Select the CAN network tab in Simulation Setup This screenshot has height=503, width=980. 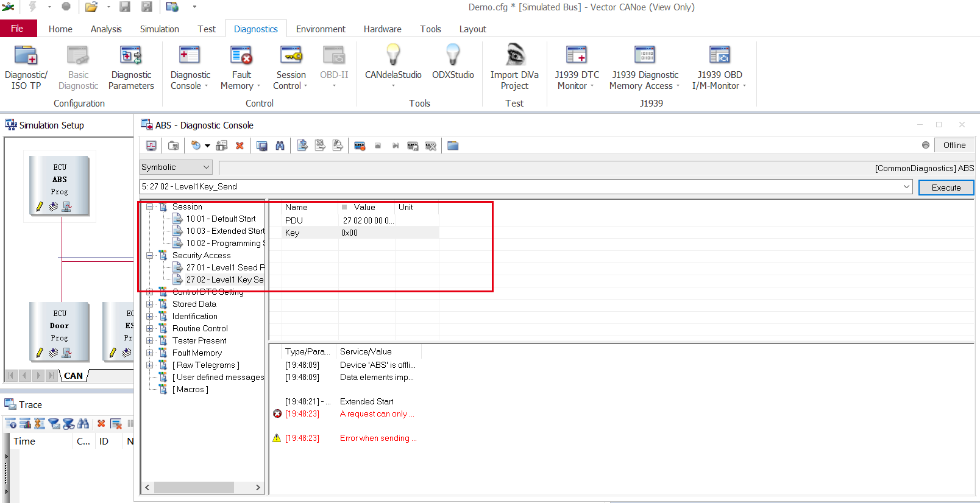74,376
